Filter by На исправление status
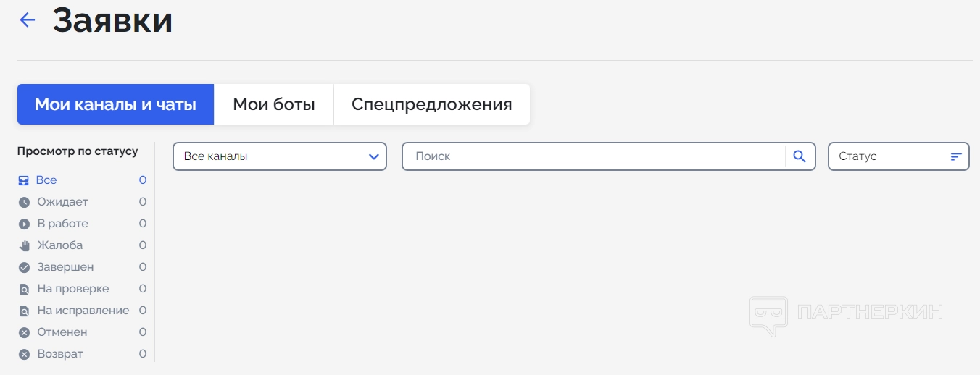Image resolution: width=980 pixels, height=375 pixels. click(x=83, y=311)
